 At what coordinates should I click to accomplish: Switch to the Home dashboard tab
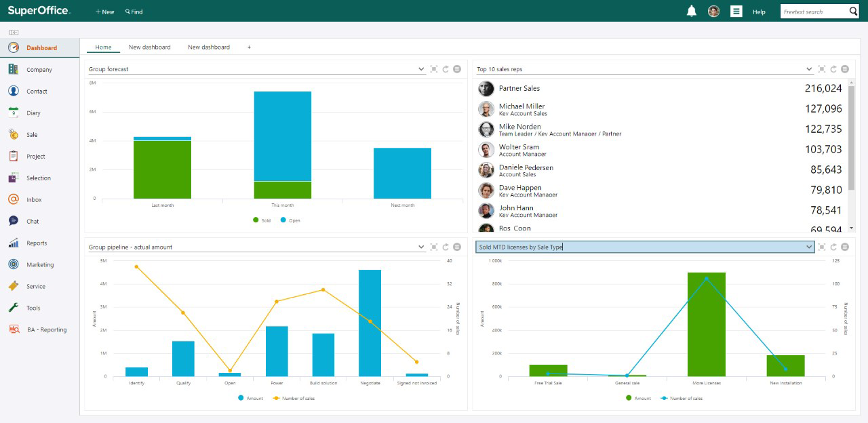coord(103,47)
